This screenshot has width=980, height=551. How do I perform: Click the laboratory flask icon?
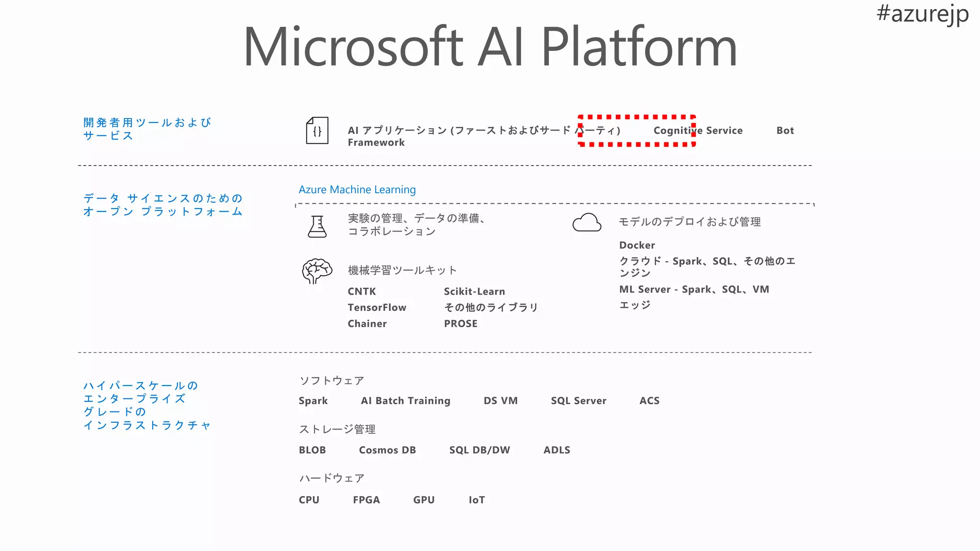point(317,226)
